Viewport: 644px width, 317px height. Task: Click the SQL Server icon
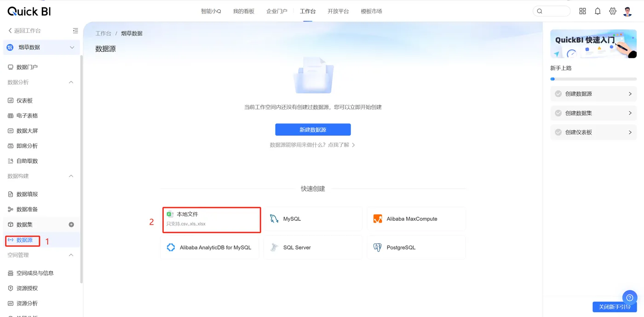coord(274,247)
